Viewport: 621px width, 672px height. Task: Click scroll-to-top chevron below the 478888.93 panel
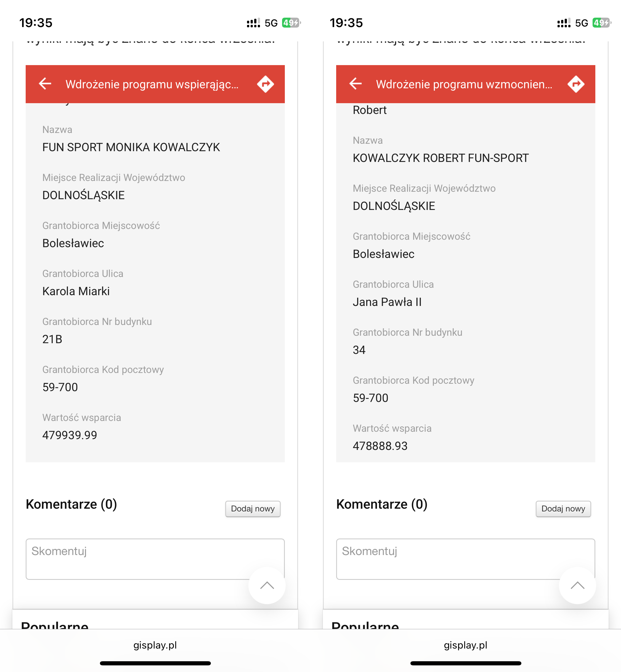pos(578,585)
